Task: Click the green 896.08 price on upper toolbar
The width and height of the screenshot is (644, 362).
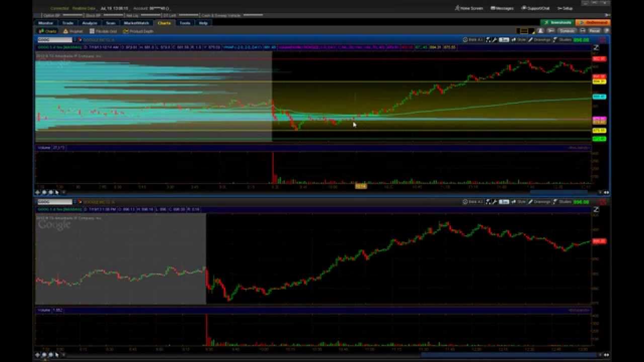Action: pyautogui.click(x=581, y=40)
